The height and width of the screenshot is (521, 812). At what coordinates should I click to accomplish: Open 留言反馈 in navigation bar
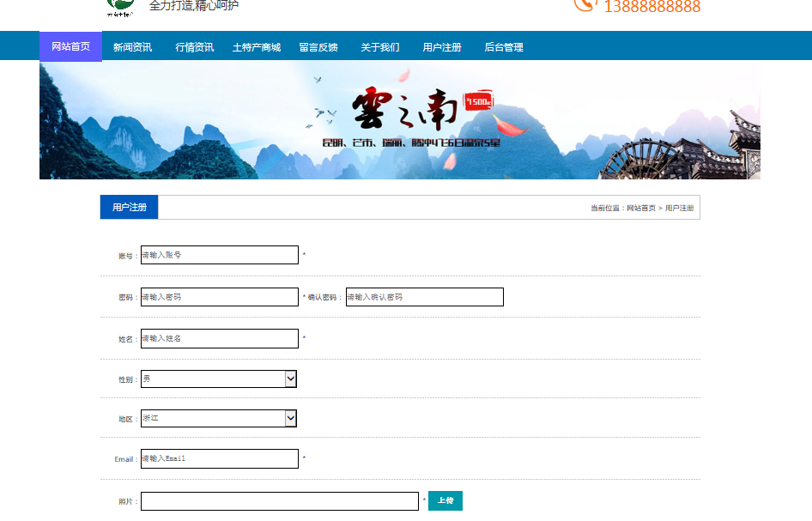318,47
